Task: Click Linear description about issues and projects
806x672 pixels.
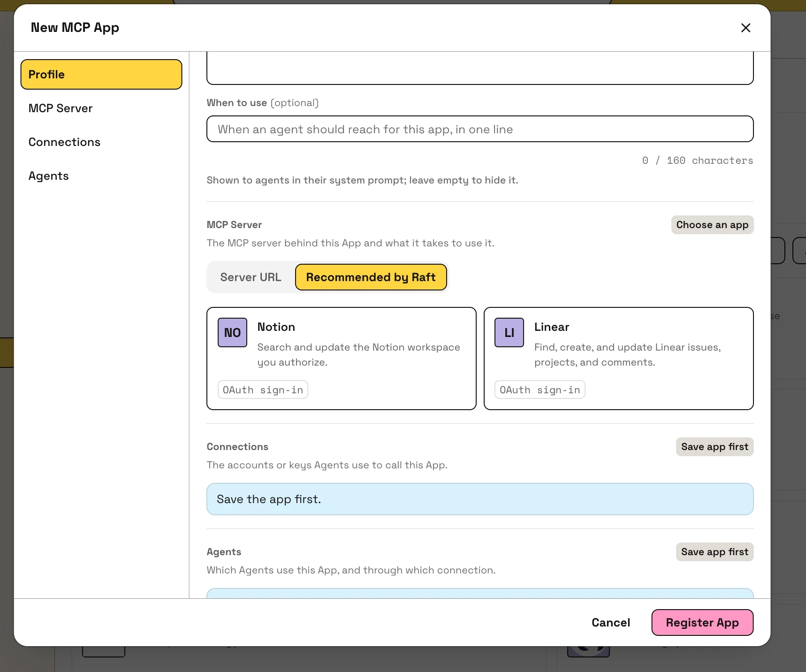Action: point(627,355)
